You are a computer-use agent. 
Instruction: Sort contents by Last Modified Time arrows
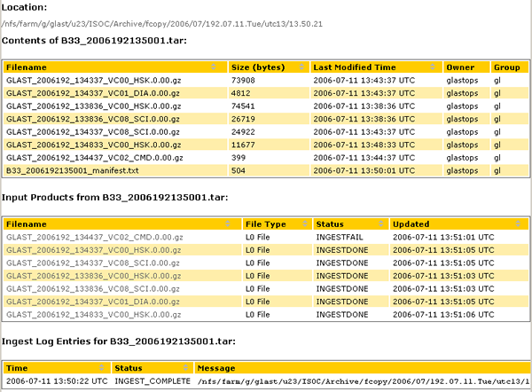pos(433,67)
